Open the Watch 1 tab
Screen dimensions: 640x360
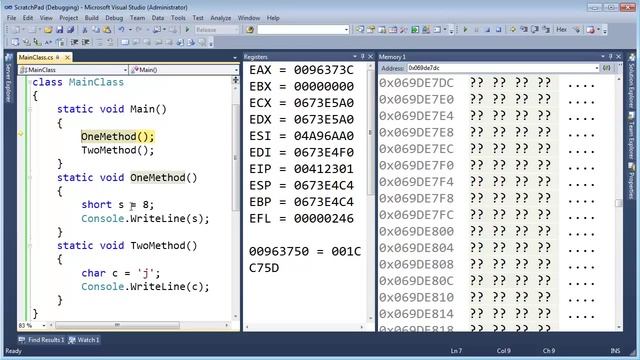[84, 340]
